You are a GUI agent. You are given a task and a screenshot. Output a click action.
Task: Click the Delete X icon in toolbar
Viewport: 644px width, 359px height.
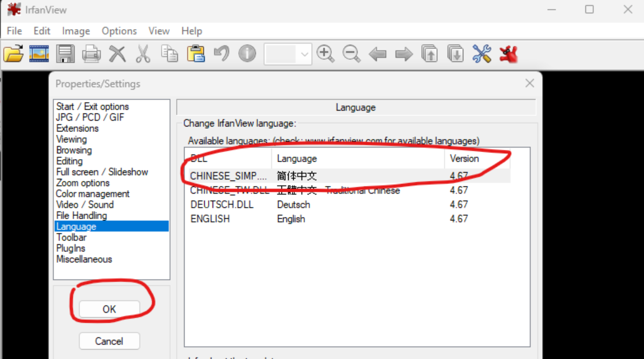[x=117, y=54]
